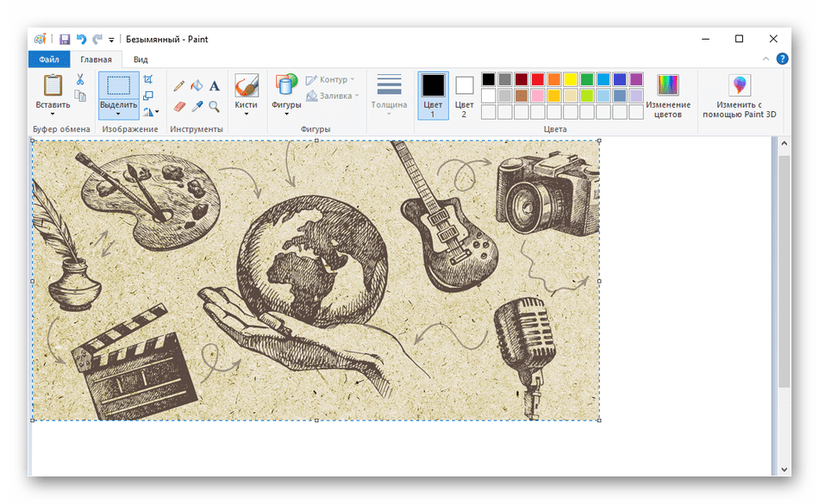The image size is (819, 504).
Task: Collapse the ribbon with the chevron
Action: [x=767, y=59]
